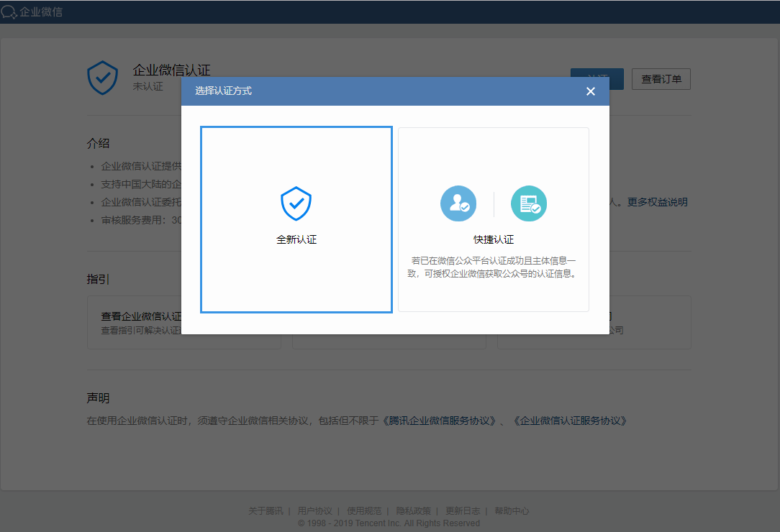Click the shield icon beside 企业微信认证 heading
This screenshot has width=780, height=532.
pos(102,78)
